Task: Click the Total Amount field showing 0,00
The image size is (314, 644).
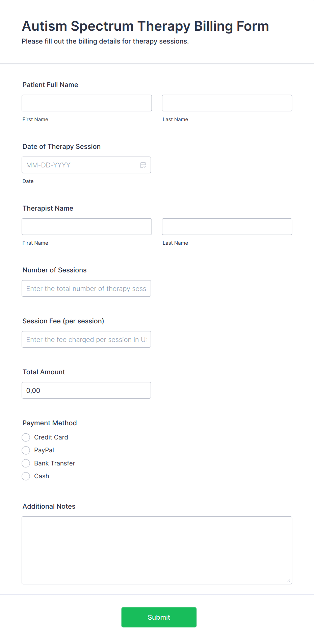Action: 86,390
